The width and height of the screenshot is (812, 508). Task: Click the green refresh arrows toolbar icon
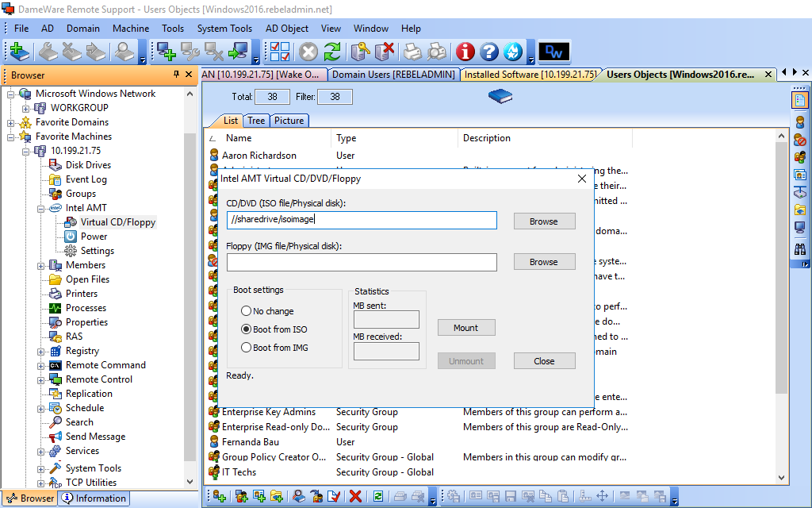(x=331, y=52)
